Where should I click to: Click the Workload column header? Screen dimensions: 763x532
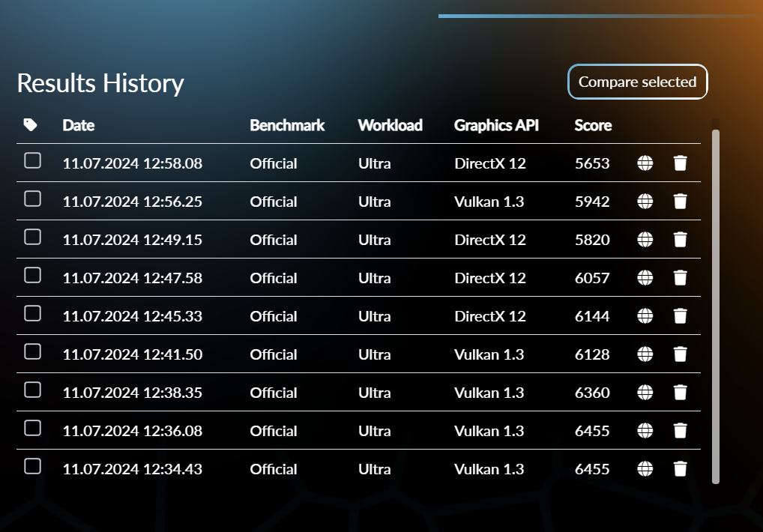click(x=390, y=125)
